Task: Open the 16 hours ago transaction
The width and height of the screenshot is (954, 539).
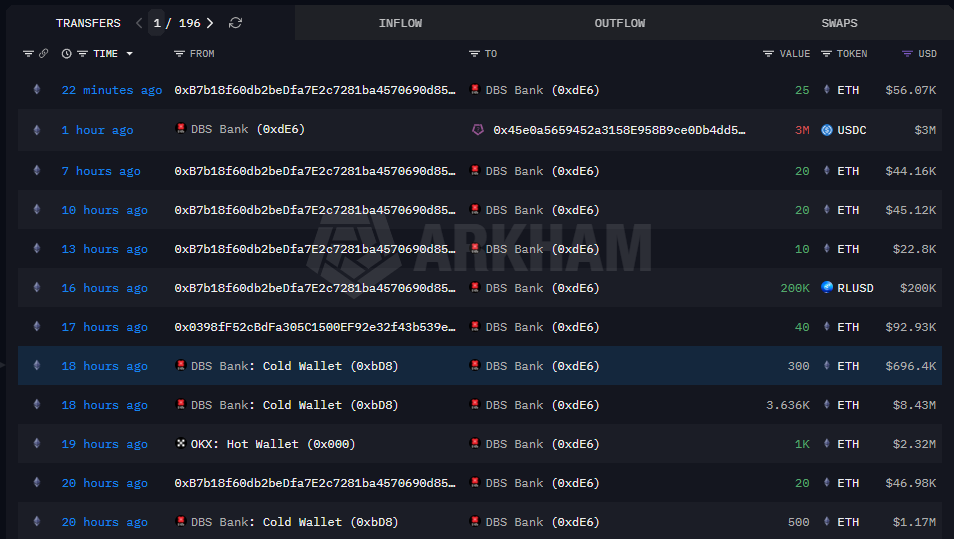Action: coord(105,288)
